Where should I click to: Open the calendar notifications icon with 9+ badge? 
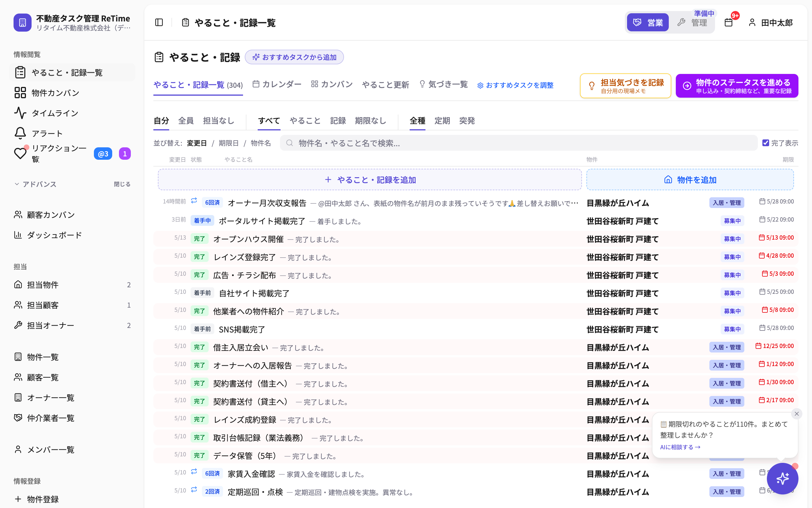[729, 23]
